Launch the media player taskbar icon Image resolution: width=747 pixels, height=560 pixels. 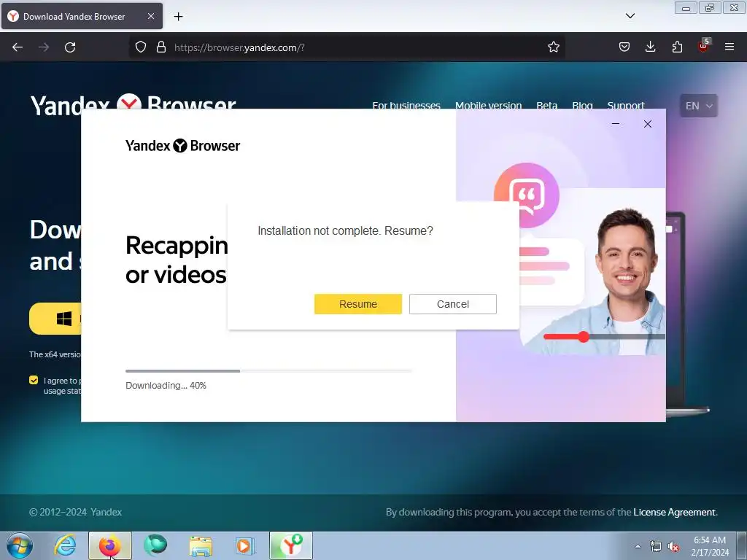tap(245, 545)
